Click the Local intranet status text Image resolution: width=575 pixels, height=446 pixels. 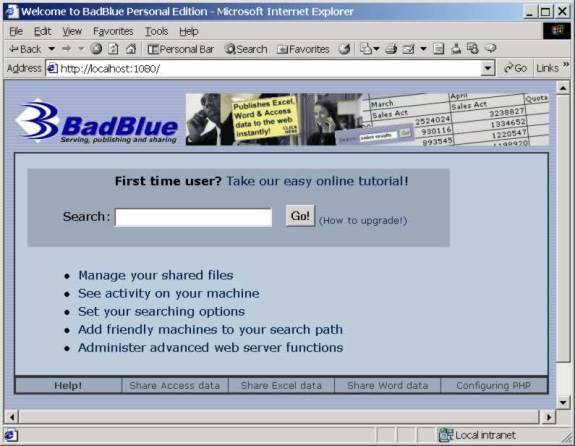pyautogui.click(x=485, y=435)
